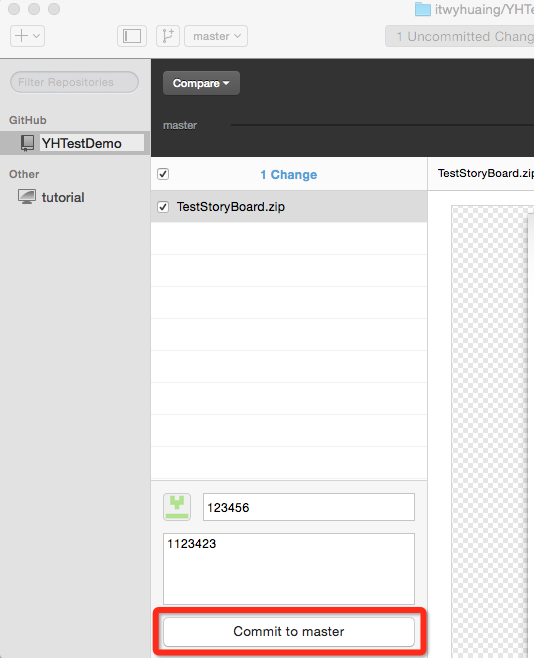Image resolution: width=534 pixels, height=658 pixels.
Task: Toggle the select-all changes checkbox
Action: [163, 174]
